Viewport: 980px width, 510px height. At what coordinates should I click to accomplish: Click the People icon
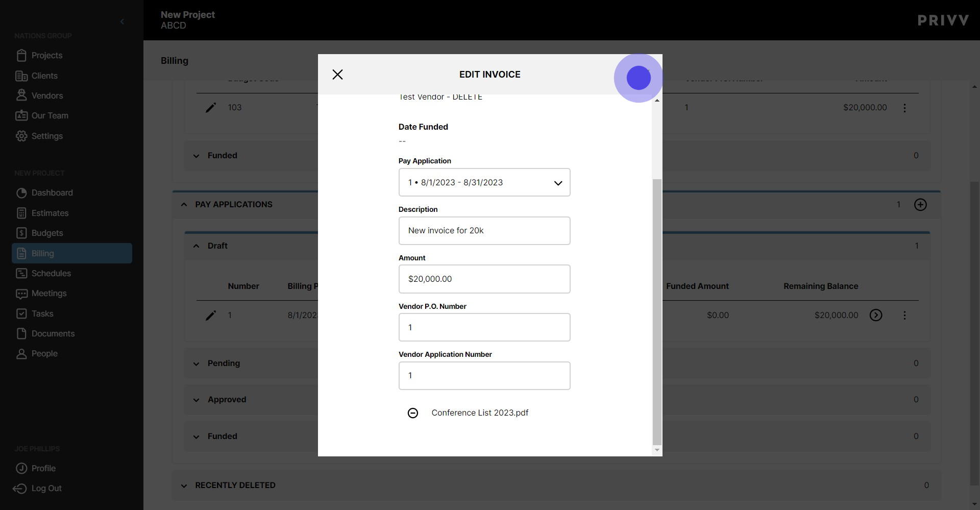point(21,354)
